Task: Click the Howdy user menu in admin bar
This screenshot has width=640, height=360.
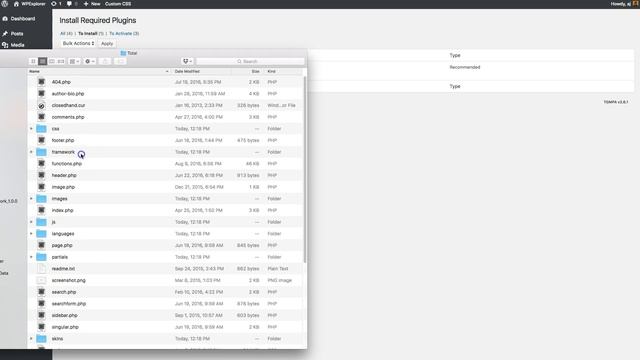Action: (x=624, y=4)
